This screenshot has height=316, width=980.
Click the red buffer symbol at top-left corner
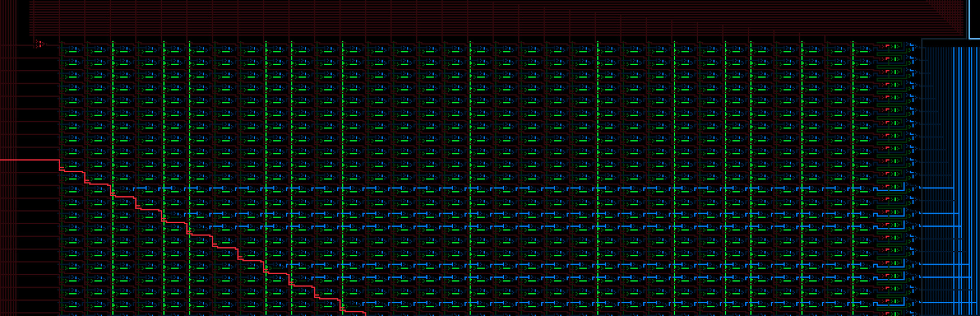point(39,44)
